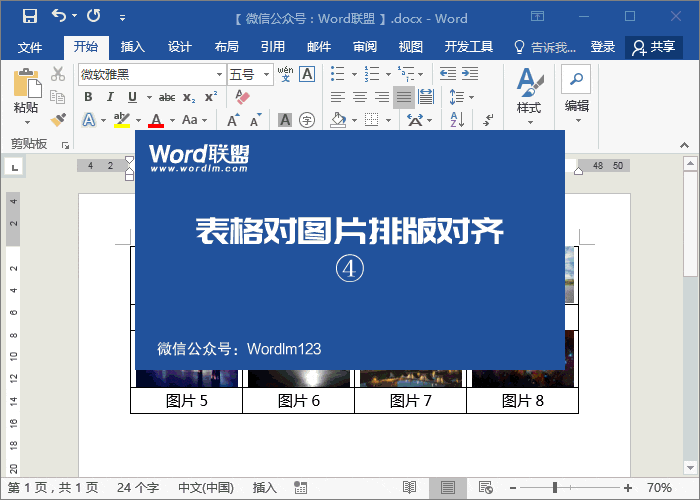The width and height of the screenshot is (700, 500).
Task: Toggle show paragraph marks
Action: (488, 120)
